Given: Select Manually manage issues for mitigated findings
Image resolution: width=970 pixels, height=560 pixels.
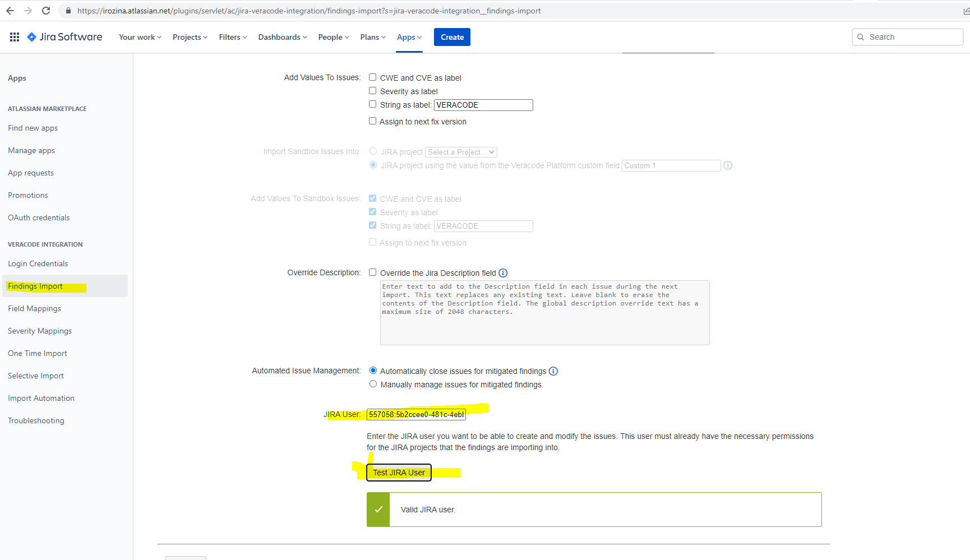Looking at the screenshot, I should coord(373,383).
